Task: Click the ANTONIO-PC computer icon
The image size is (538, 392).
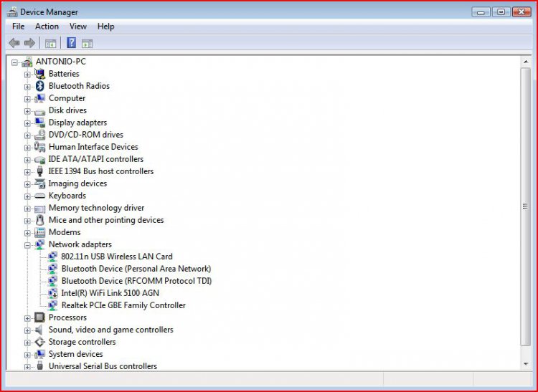Action: click(x=27, y=62)
